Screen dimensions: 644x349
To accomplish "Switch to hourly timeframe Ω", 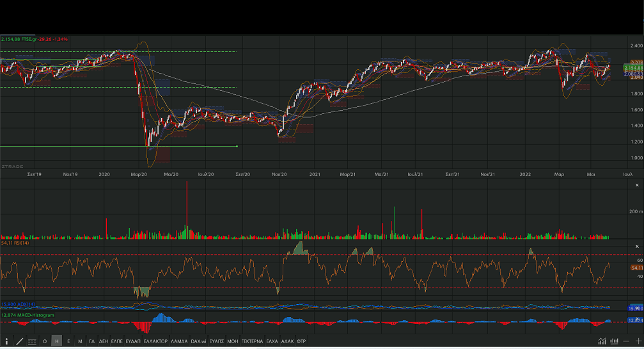I will click(x=45, y=342).
